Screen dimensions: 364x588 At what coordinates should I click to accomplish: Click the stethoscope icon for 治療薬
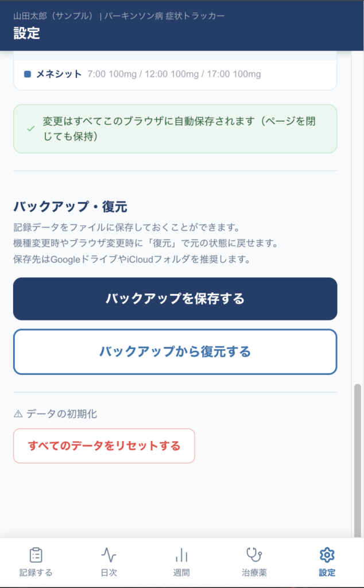[254, 554]
